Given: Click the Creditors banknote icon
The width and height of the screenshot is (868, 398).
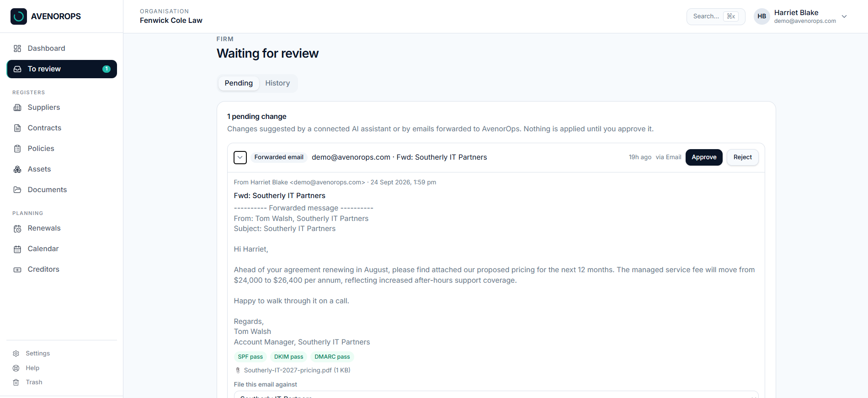Looking at the screenshot, I should point(17,270).
